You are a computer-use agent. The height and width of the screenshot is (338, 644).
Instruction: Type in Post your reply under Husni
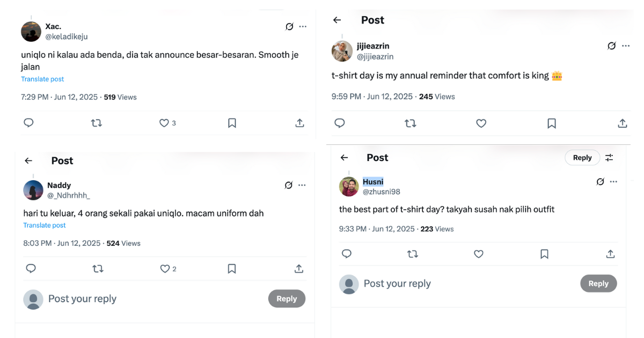click(x=429, y=283)
